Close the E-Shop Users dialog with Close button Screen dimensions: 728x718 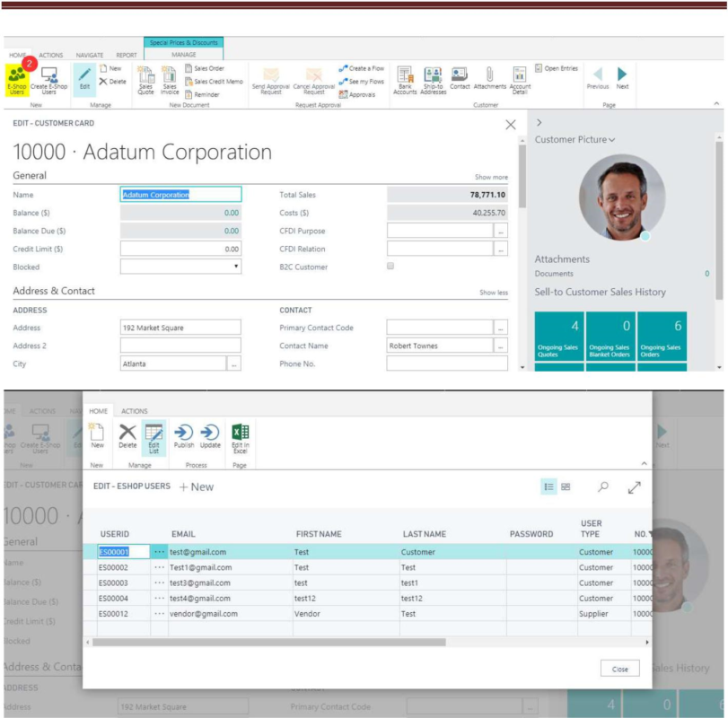pyautogui.click(x=619, y=669)
